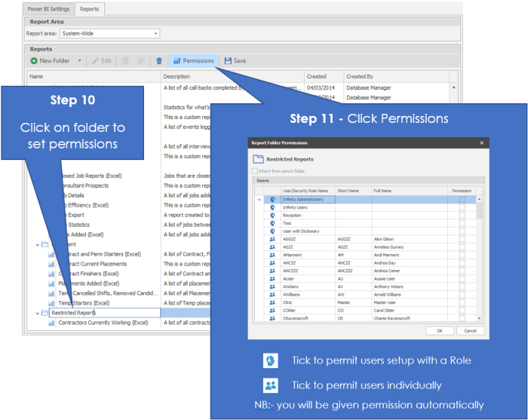Image resolution: width=528 pixels, height=420 pixels.
Task: Select the Reports tab
Action: click(x=90, y=9)
